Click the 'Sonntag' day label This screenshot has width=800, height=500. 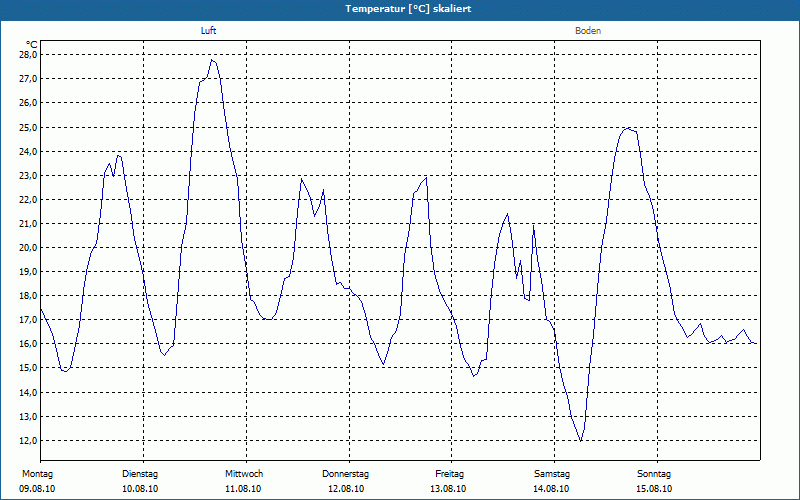coord(654,474)
